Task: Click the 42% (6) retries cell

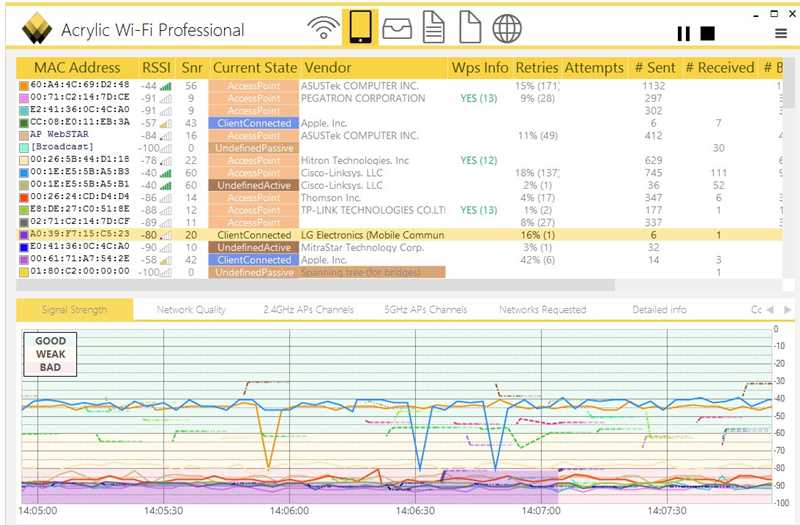Action: tap(537, 260)
